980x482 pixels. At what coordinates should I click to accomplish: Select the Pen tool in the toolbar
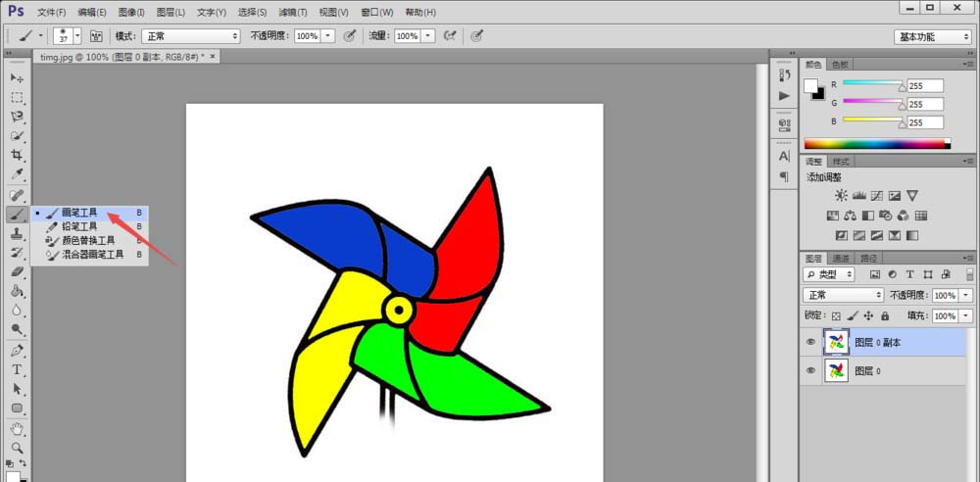coord(17,350)
